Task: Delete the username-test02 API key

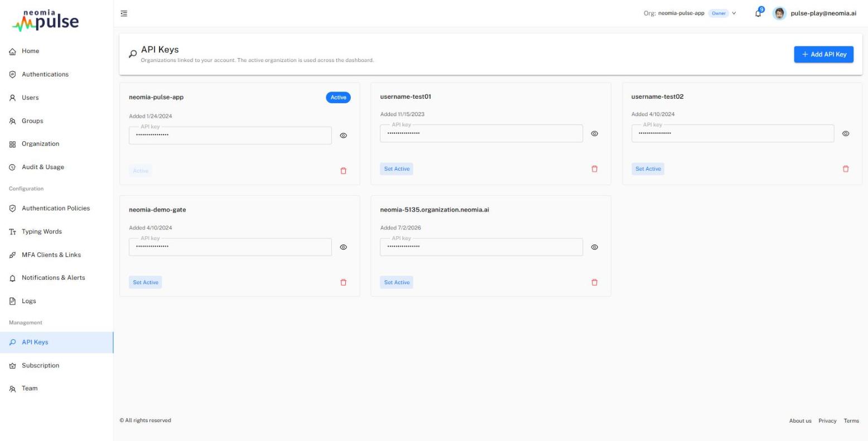Action: pyautogui.click(x=846, y=169)
